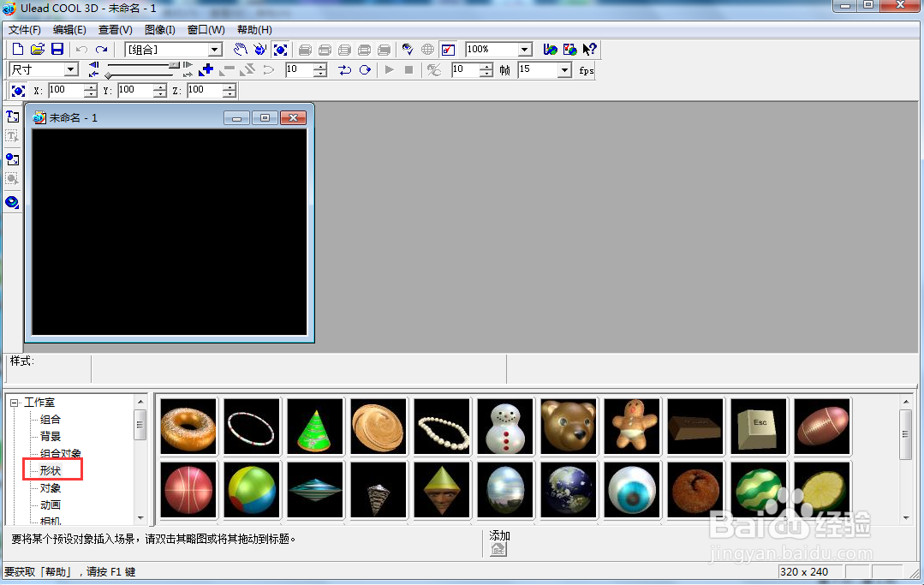Toggle the display quality eye icon
The width and height of the screenshot is (924, 585).
pos(408,50)
